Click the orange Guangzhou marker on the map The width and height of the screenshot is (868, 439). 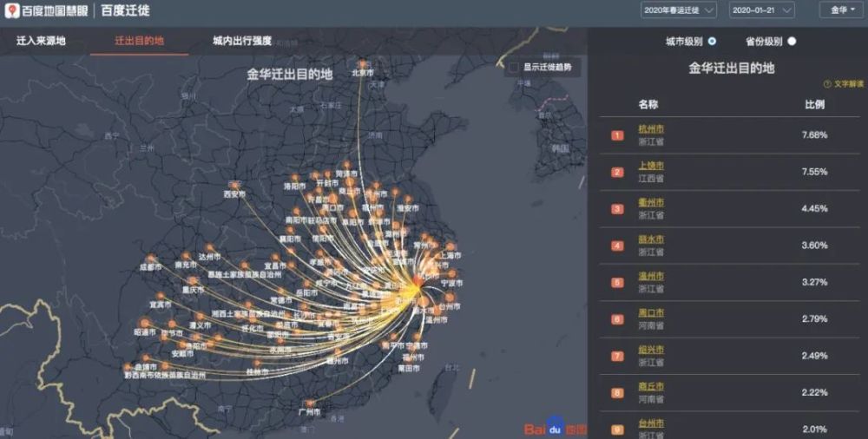pyautogui.click(x=310, y=403)
